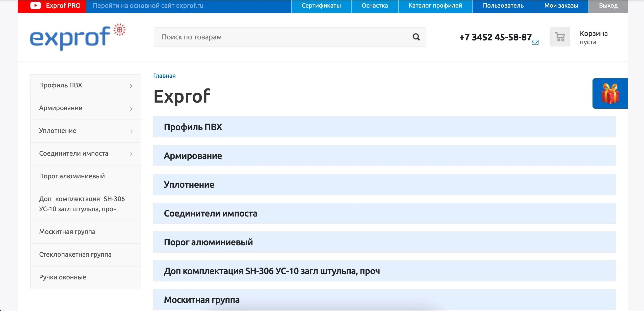The image size is (644, 311).
Task: Select Москитная группа in the sidebar
Action: (67, 232)
